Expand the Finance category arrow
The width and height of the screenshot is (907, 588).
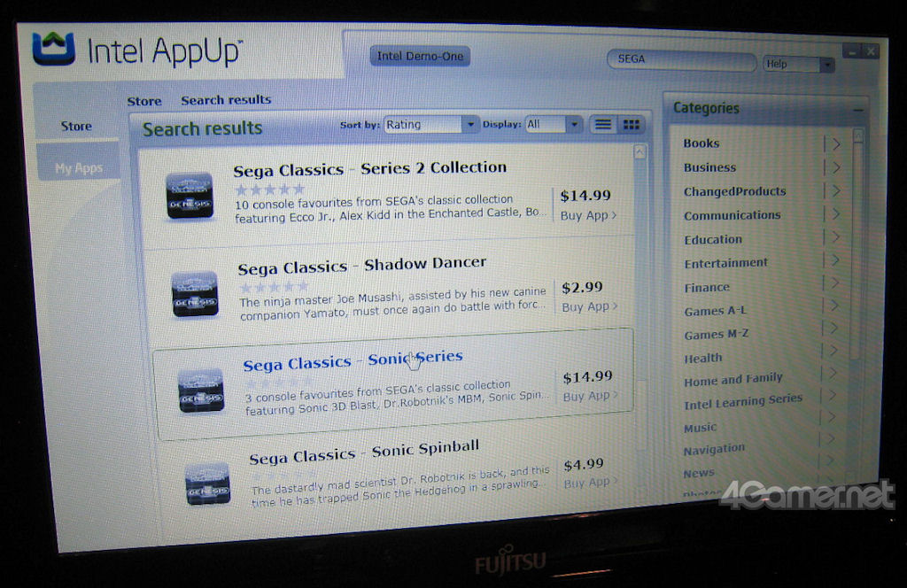pyautogui.click(x=834, y=283)
